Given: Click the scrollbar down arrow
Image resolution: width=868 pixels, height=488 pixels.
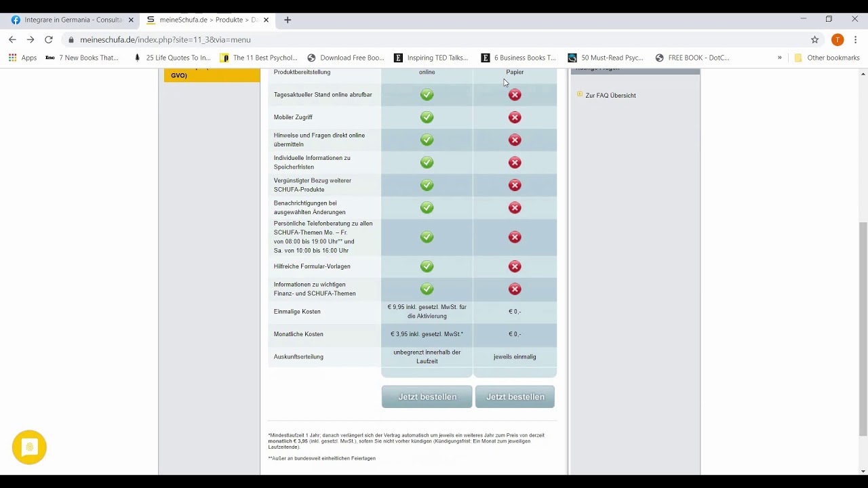Looking at the screenshot, I should (863, 471).
